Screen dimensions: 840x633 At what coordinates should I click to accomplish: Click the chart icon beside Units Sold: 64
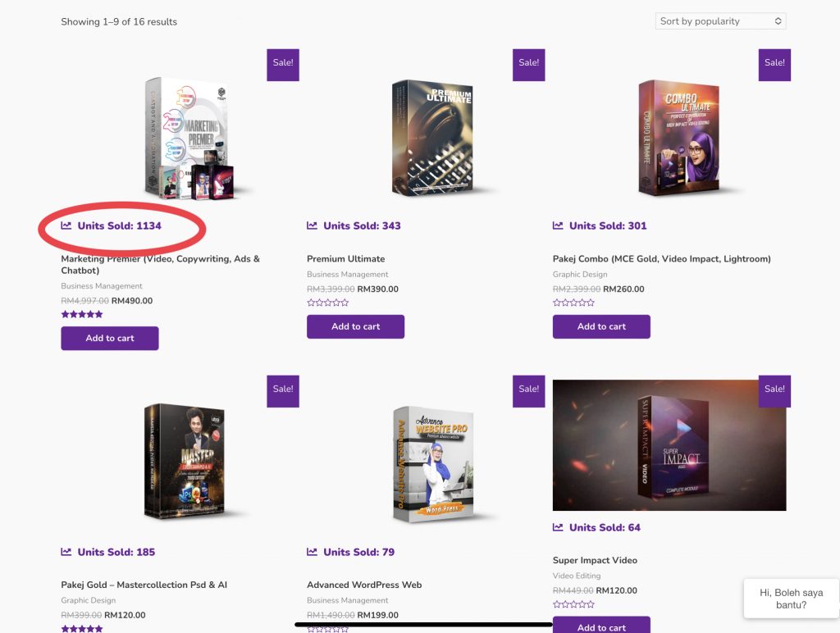(559, 527)
